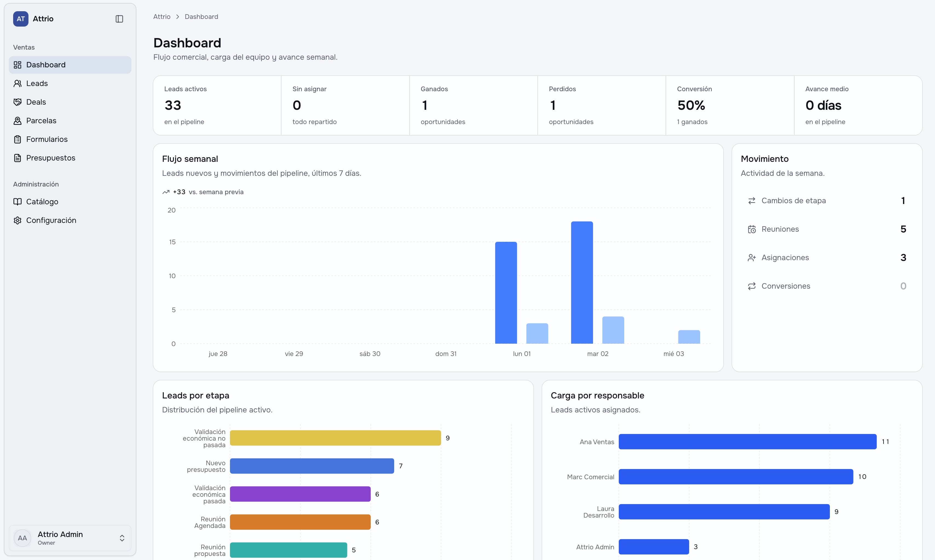Click the trending-up icon beside +33
This screenshot has height=560, width=935.
click(x=166, y=192)
